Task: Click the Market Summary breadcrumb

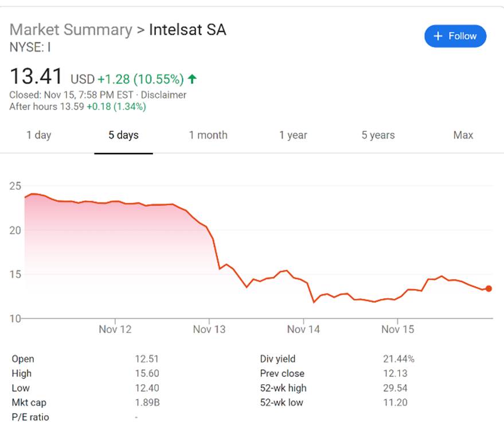Action: tap(71, 30)
